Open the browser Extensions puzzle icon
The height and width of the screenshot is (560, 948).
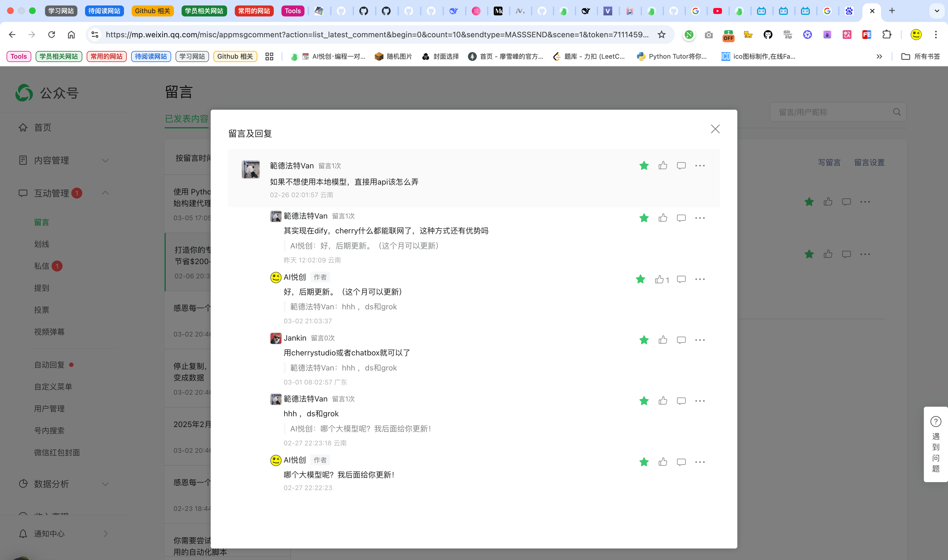click(x=887, y=35)
